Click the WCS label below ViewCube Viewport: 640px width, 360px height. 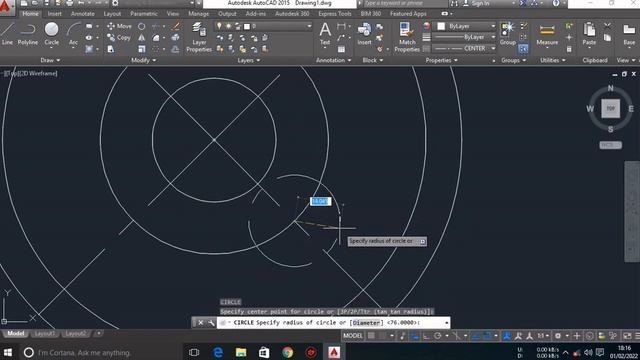tap(610, 145)
